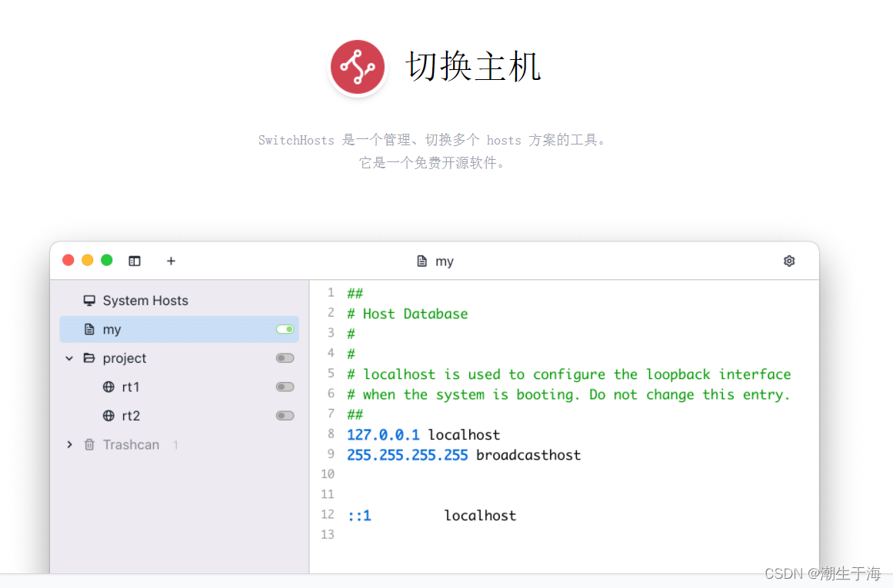Click the '::1 localhost' line

(x=432, y=516)
